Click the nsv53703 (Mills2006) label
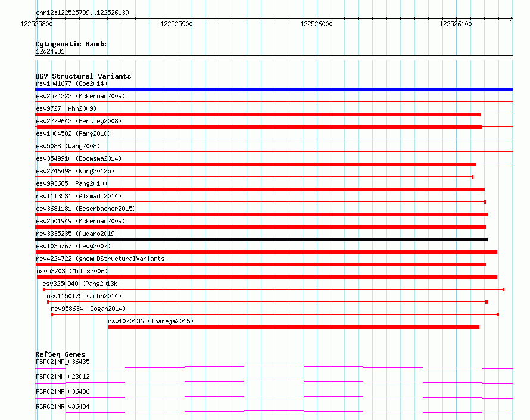Screen dimensions: 530x420 tap(72, 271)
